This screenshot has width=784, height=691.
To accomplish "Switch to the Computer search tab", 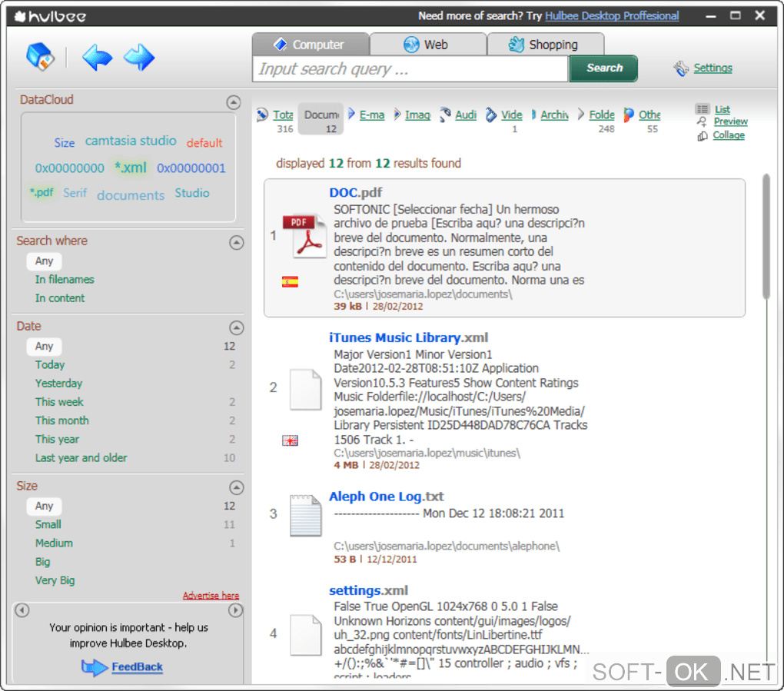I will click(x=311, y=45).
